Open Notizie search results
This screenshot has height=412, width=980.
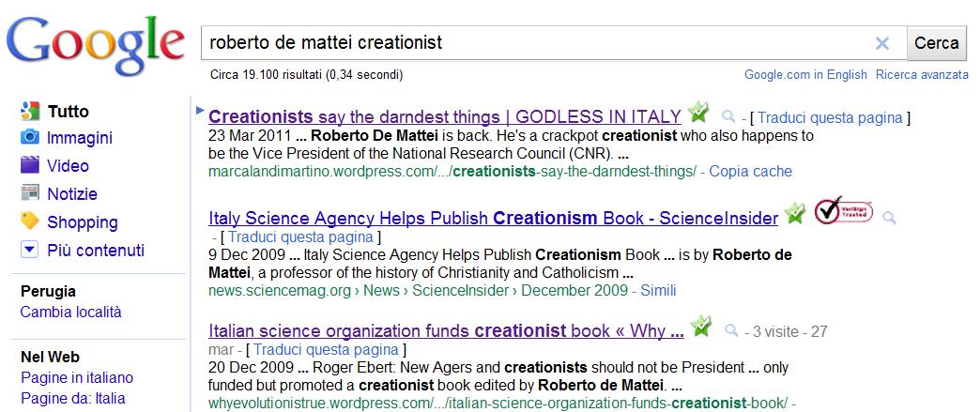(x=71, y=194)
